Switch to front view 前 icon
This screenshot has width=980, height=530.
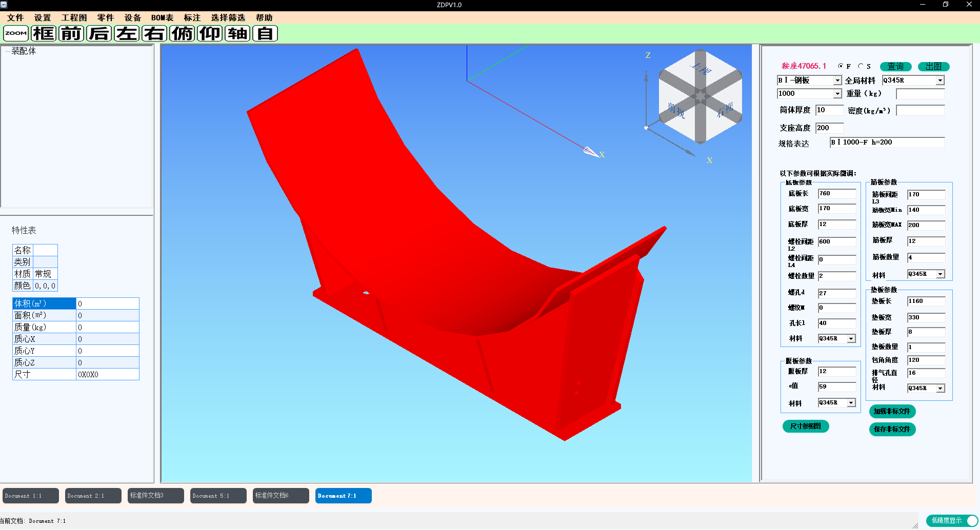71,33
